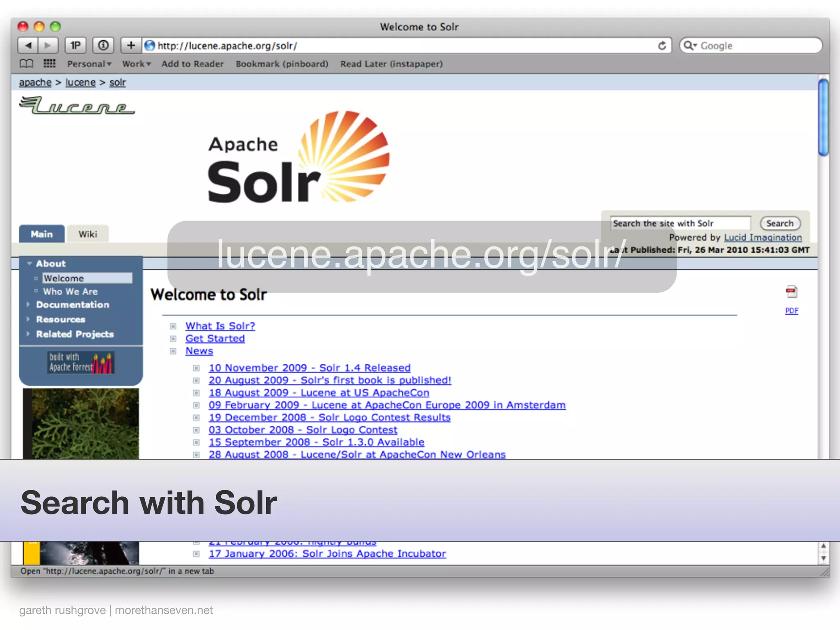840x630 pixels.
Task: Click Read Later (instapaper) bookmarklet
Action: coord(391,64)
